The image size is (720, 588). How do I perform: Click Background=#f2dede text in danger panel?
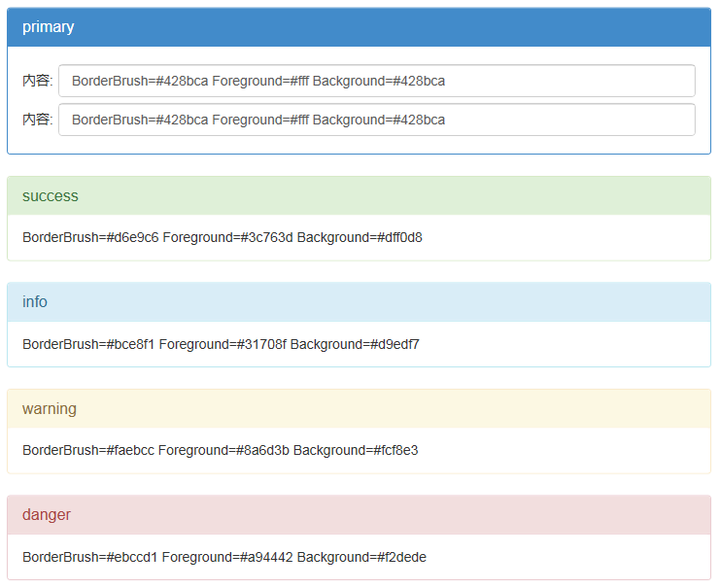coord(361,557)
